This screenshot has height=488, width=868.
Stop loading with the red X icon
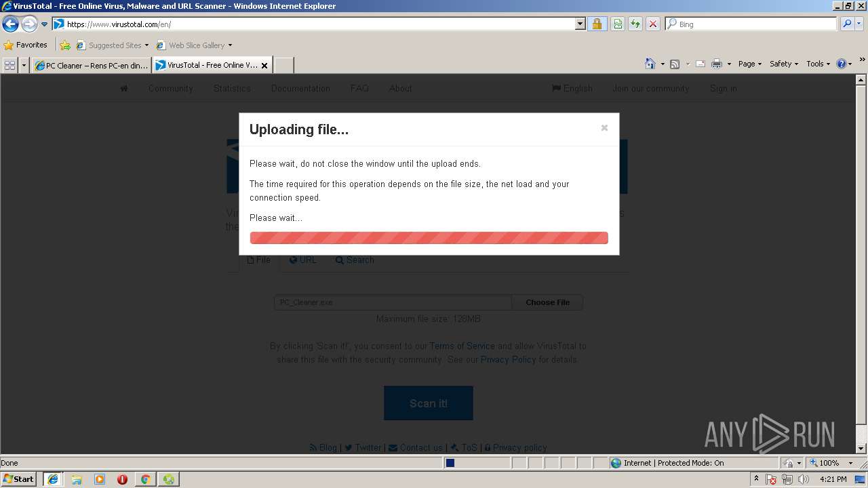point(653,24)
